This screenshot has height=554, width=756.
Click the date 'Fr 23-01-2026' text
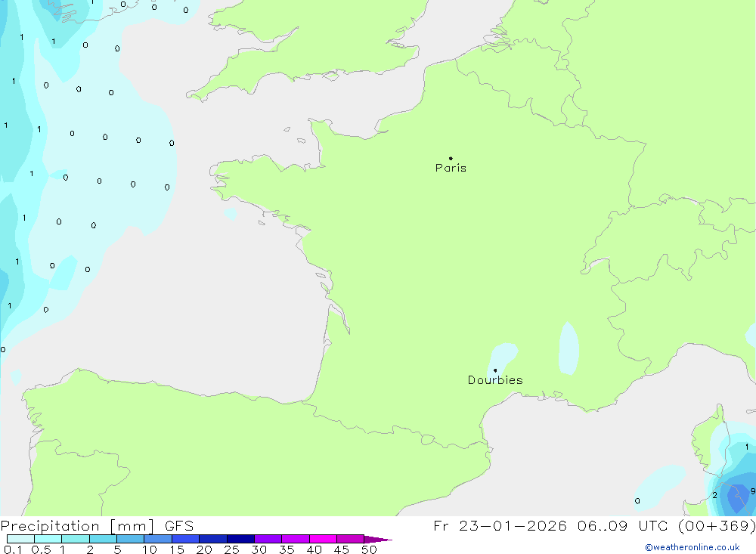pos(500,525)
